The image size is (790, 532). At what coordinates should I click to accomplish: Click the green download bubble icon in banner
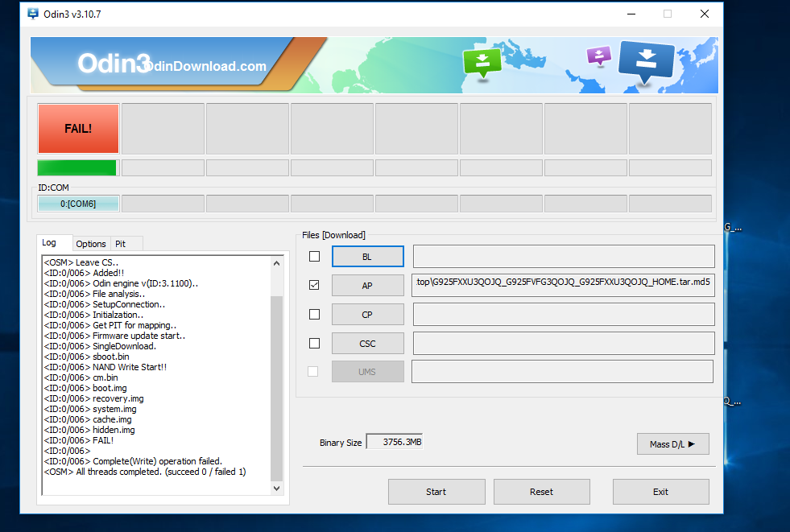[x=482, y=63]
